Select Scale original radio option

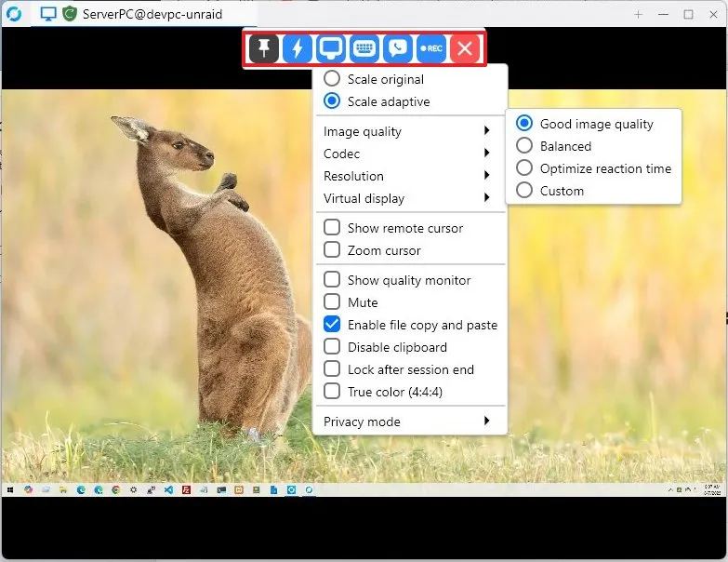(x=374, y=79)
